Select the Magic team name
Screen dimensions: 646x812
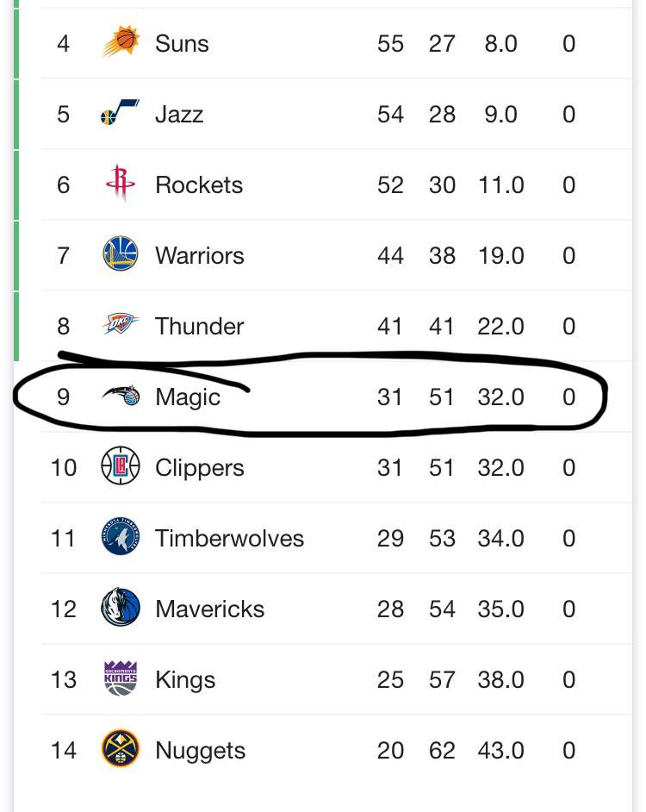point(188,397)
